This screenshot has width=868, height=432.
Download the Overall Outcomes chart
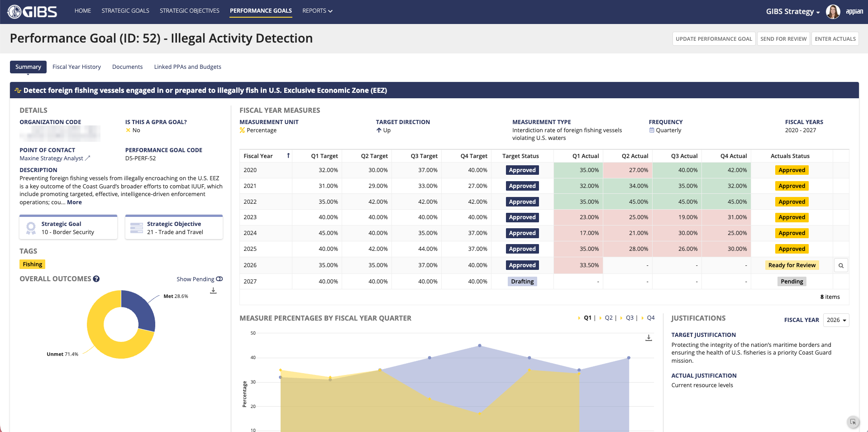[213, 291]
